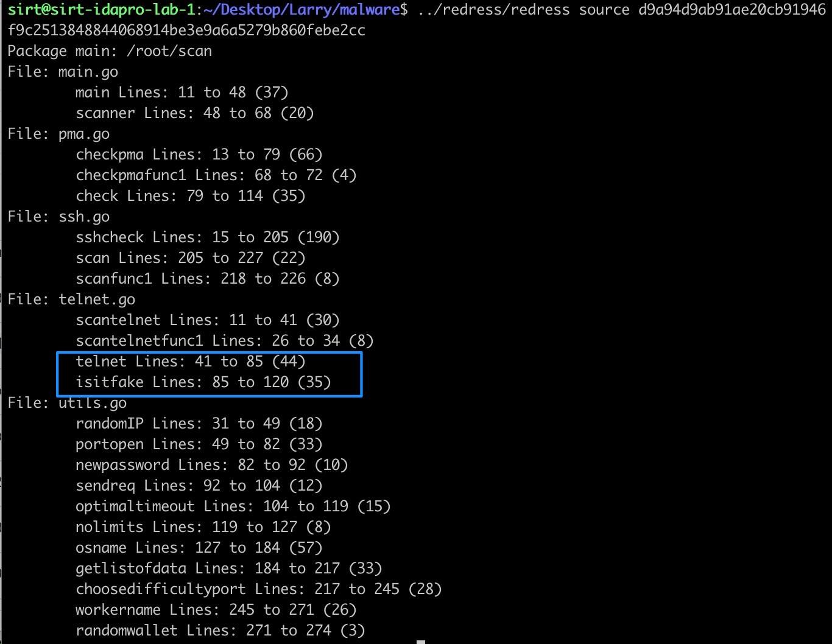This screenshot has width=832, height=644.
Task: Click the 'newpassword Lines: 82 to 92' line
Action: 211,465
